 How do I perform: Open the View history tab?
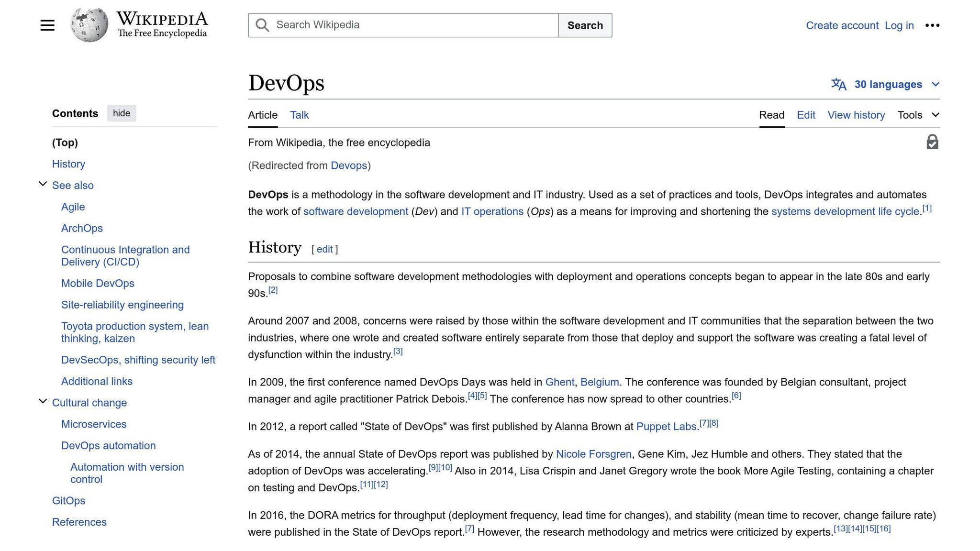coord(856,115)
